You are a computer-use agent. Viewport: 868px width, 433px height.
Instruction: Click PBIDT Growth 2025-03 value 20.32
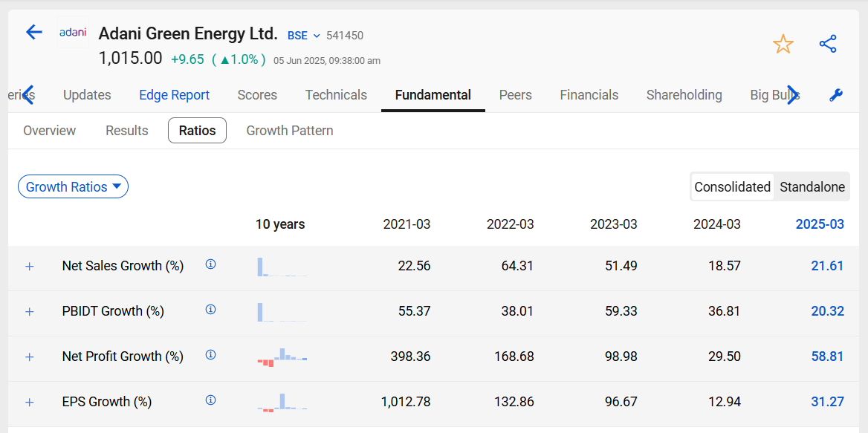tap(828, 311)
